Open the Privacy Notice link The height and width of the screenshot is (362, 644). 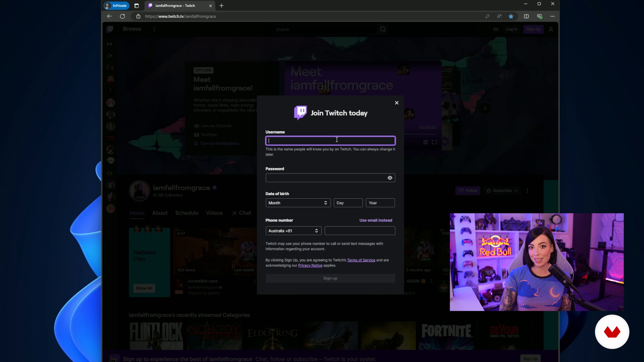(x=310, y=265)
